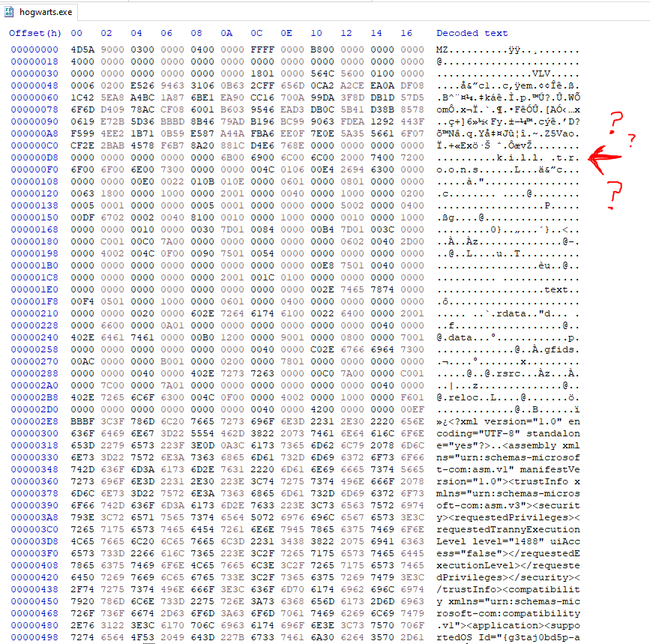Place cursor on hex bytes 5554

click(x=202, y=434)
